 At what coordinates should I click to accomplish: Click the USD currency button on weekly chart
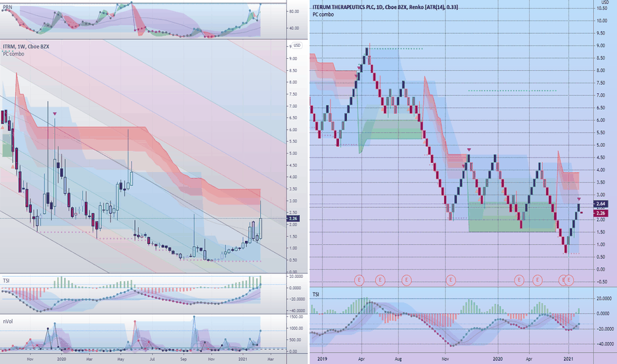(x=297, y=46)
